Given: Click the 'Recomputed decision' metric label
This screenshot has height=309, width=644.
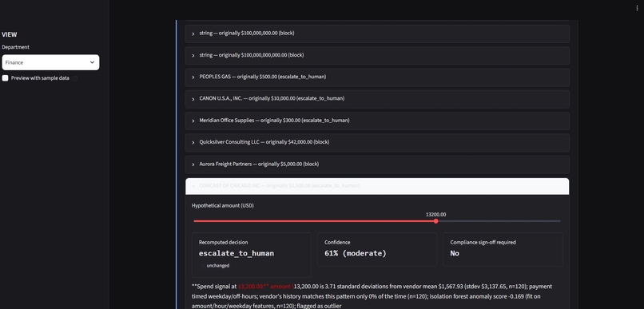Looking at the screenshot, I should (x=223, y=243).
